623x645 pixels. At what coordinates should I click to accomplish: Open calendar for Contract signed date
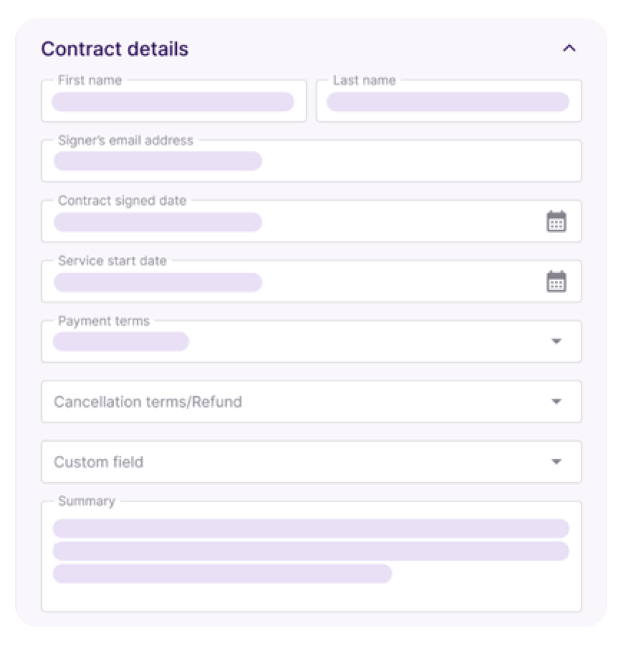pos(556,221)
